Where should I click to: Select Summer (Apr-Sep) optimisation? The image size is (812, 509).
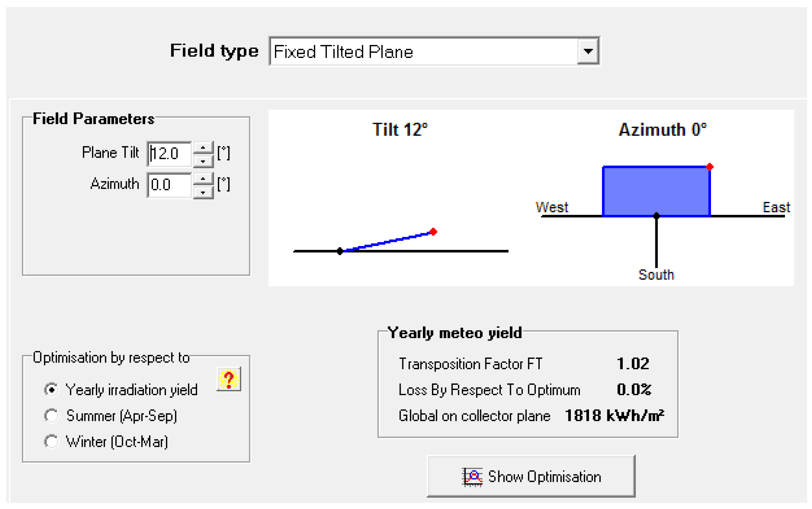pos(52,416)
